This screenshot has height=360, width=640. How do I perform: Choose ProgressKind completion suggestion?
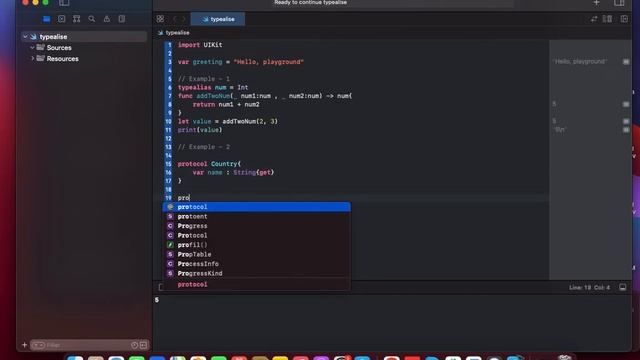[x=256, y=273]
